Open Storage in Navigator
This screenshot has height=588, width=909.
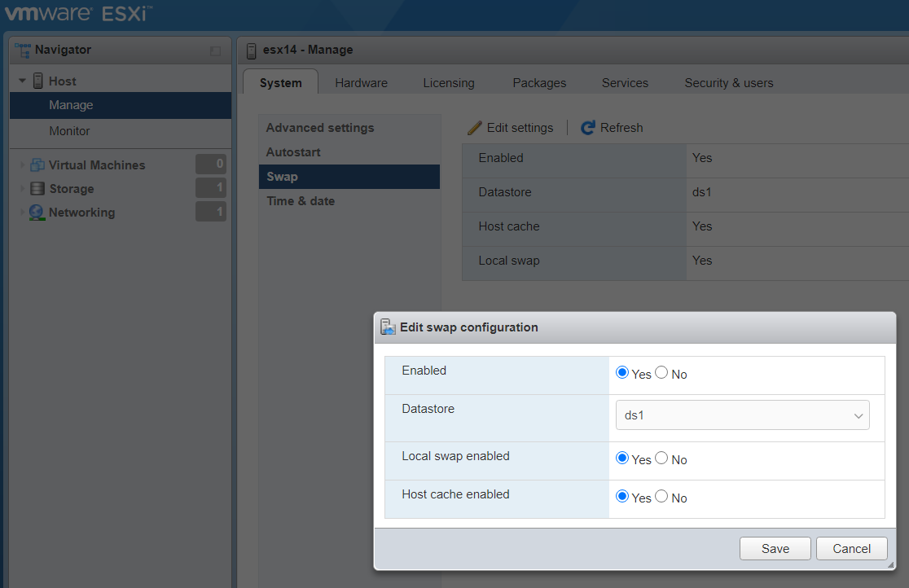pos(72,189)
